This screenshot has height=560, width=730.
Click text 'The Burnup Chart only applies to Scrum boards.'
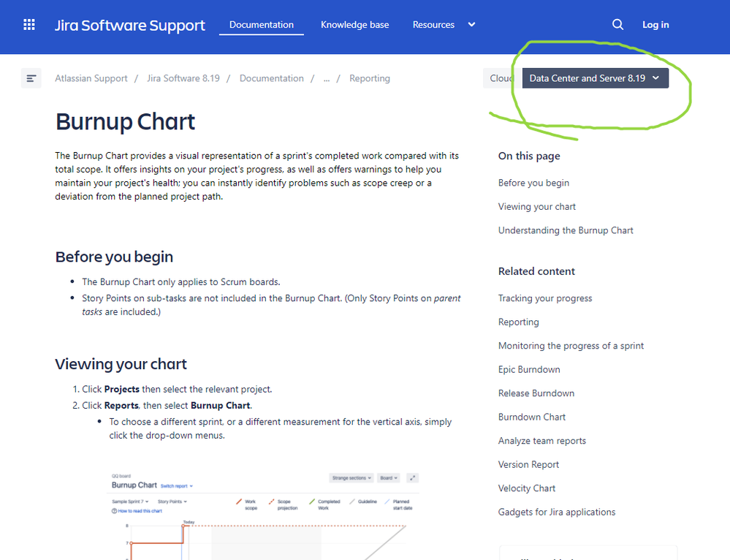[181, 282]
